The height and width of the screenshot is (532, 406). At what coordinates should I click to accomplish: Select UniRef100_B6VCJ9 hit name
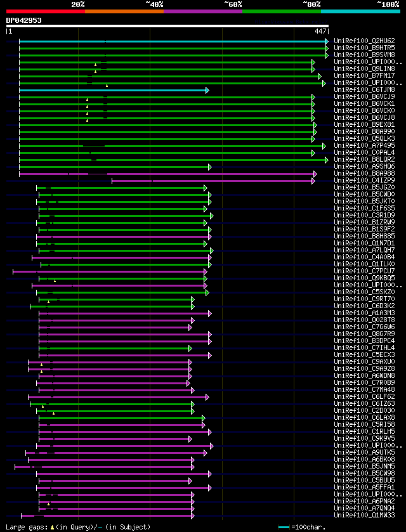(x=364, y=97)
